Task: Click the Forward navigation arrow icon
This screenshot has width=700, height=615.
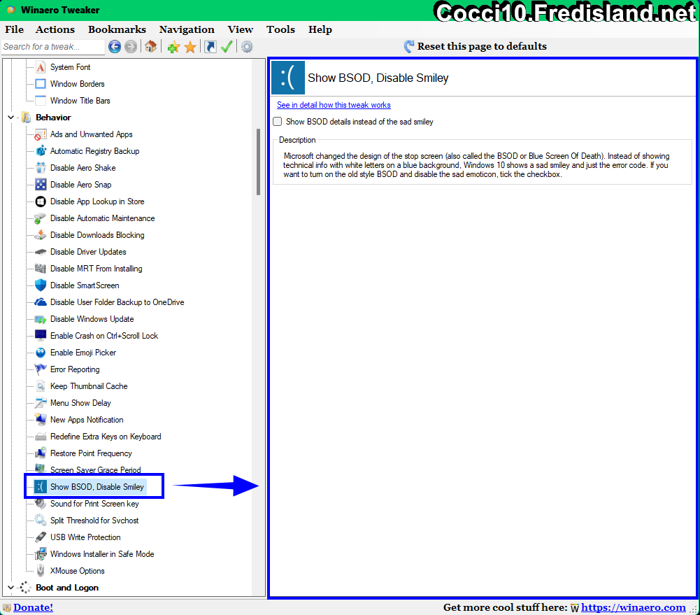Action: tap(130, 46)
